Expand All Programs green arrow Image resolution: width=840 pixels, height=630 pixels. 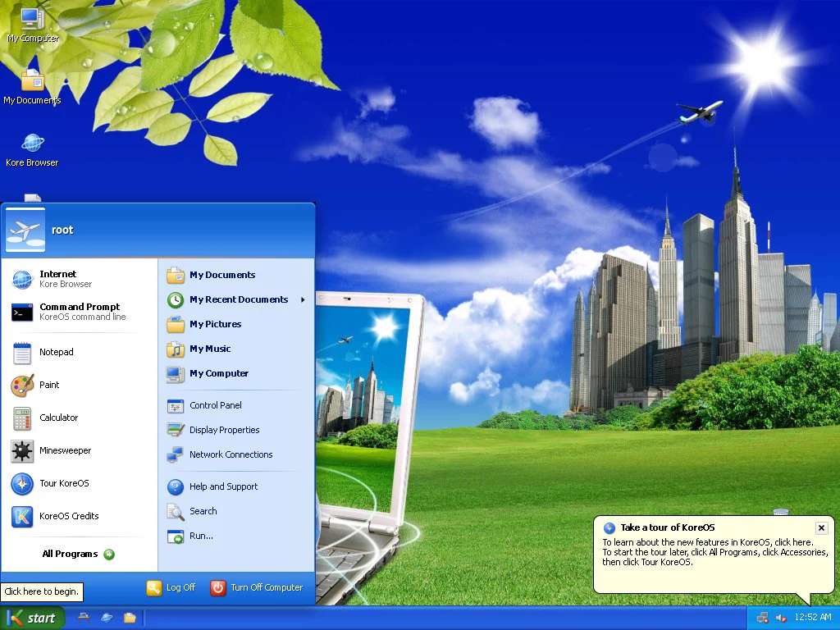109,555
